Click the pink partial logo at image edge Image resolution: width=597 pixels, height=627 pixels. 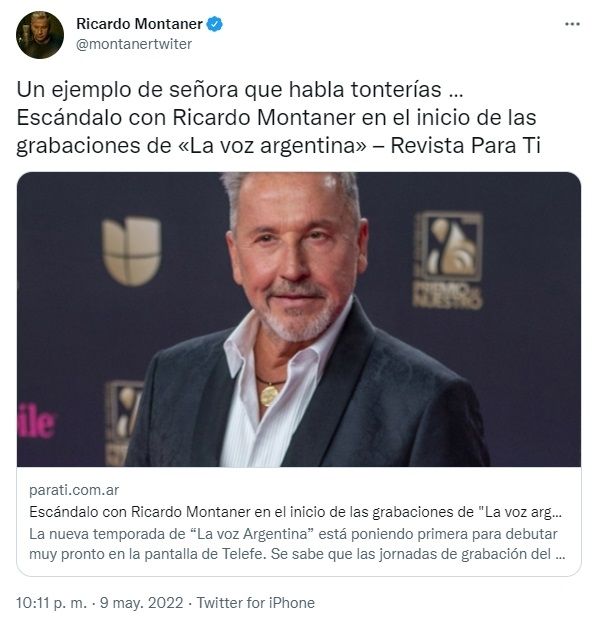pos(36,421)
